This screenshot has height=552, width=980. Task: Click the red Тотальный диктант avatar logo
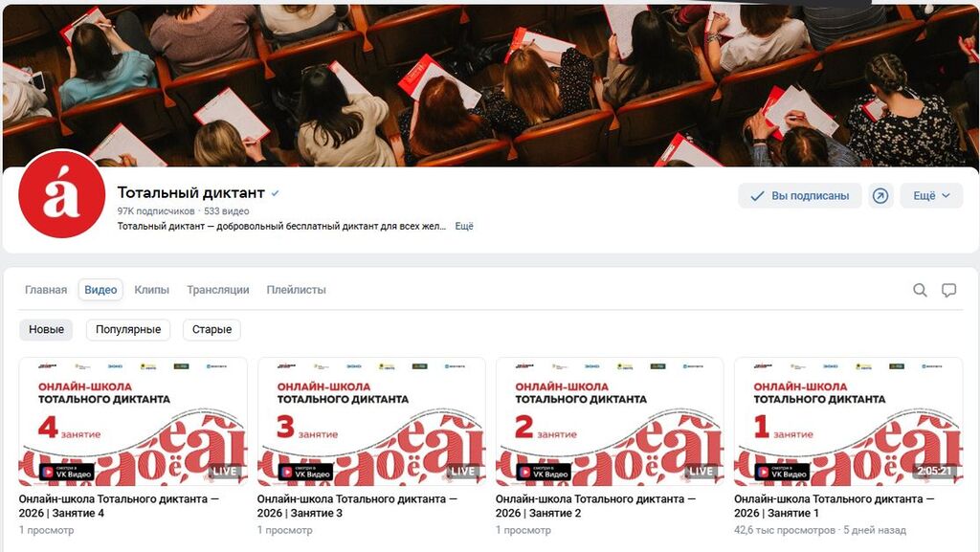tap(62, 195)
